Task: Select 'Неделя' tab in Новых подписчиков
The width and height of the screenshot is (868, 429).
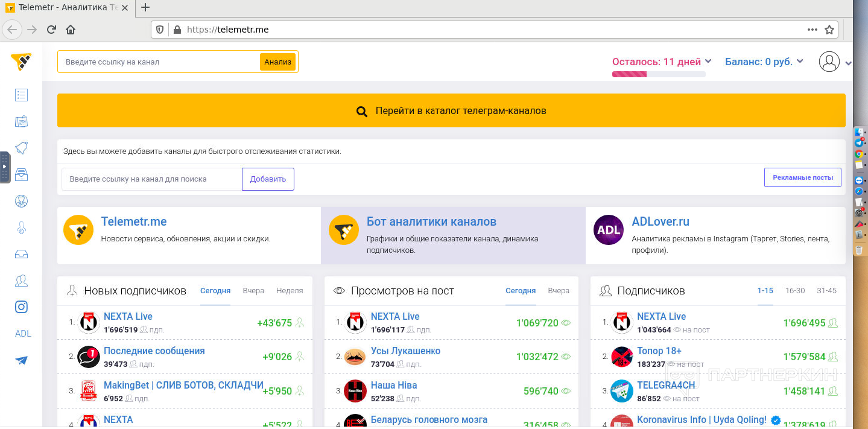Action: 290,290
